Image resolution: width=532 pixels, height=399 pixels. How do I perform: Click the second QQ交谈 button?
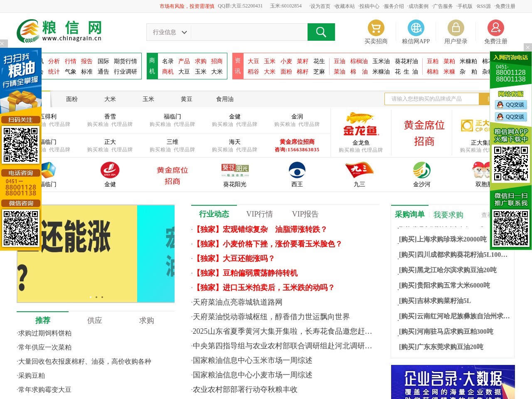pos(511,117)
